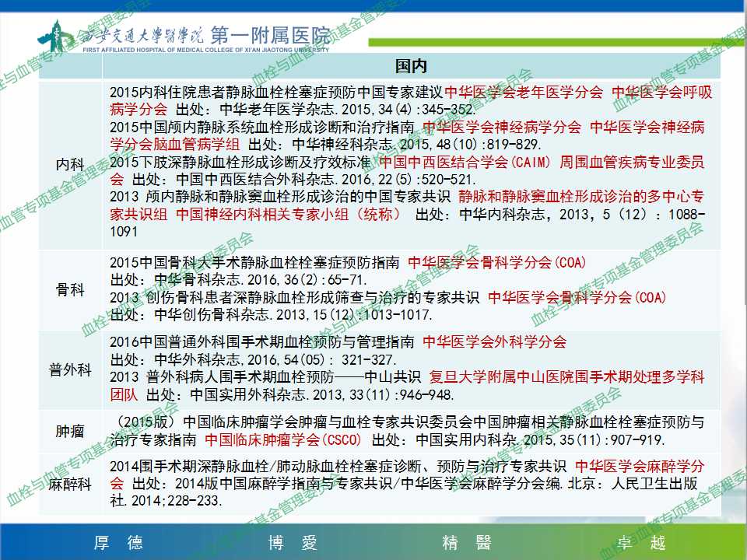The width and height of the screenshot is (747, 560).
Task: Click '中华创伤骨科杂志.2013,15(12):1013-1017' citation
Action: (x=293, y=315)
